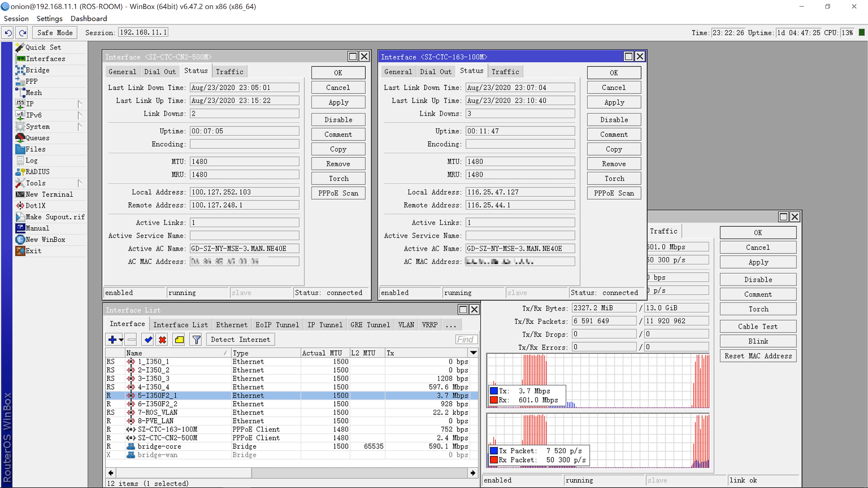Open the add interface dropdown arrow
Image resolution: width=868 pixels, height=488 pixels.
pos(121,339)
